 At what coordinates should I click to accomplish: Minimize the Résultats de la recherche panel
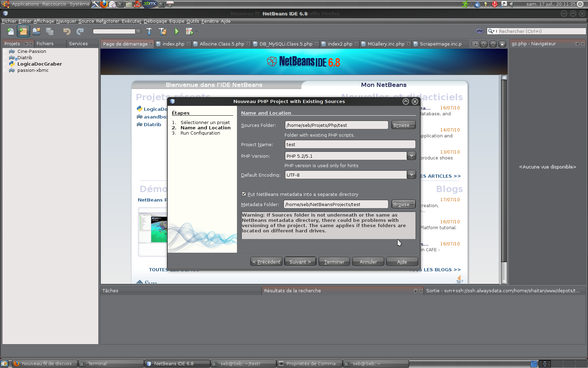point(415,291)
